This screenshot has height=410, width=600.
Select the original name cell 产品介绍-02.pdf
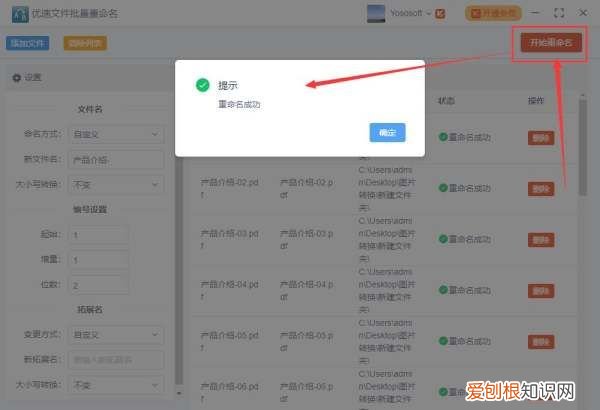pos(230,188)
